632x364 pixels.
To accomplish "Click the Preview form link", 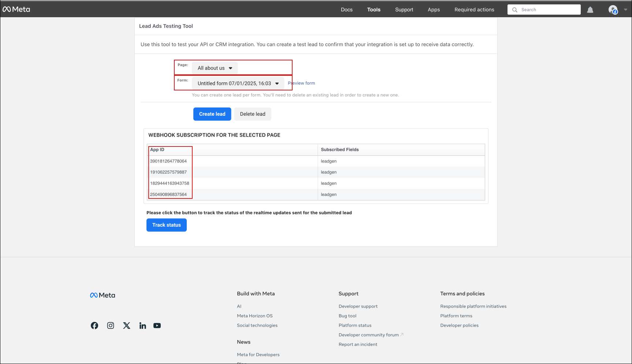I will [301, 83].
